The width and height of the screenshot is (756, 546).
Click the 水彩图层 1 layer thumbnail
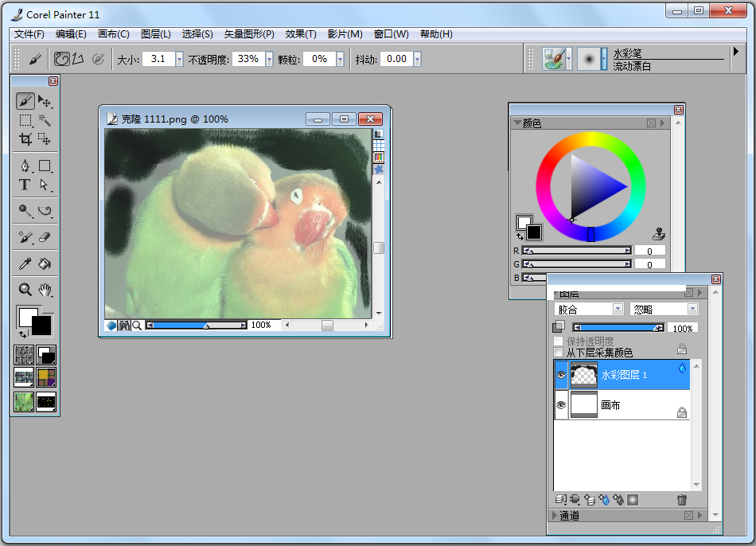(x=585, y=376)
